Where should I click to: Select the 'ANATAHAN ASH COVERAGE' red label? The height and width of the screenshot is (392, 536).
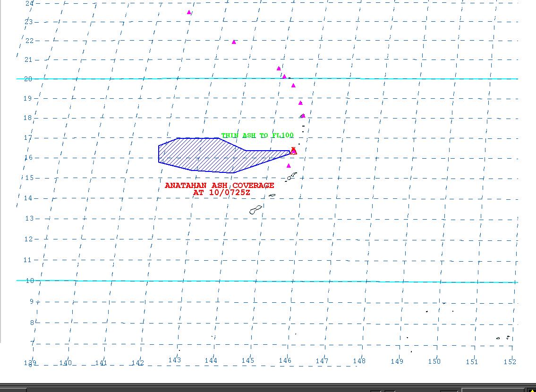(x=220, y=186)
